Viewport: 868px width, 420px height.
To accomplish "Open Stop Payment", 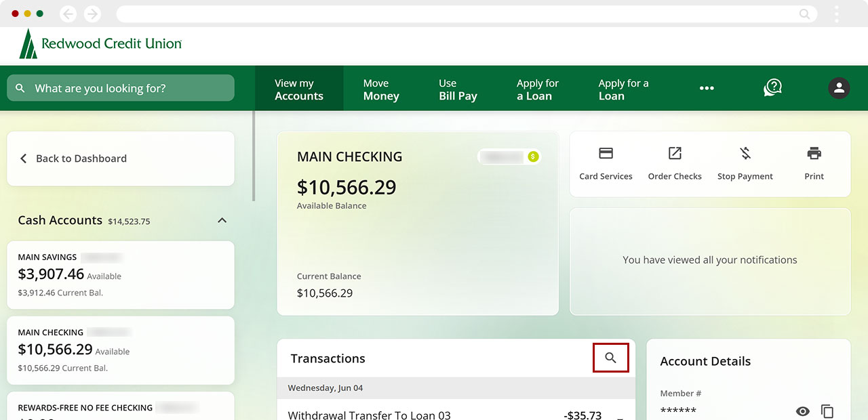I will coord(745,163).
